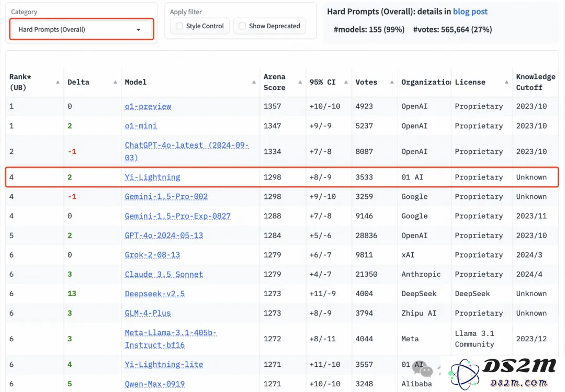Screen dimensions: 565x392
Task: Select the Delta value 13
Action: [72, 294]
